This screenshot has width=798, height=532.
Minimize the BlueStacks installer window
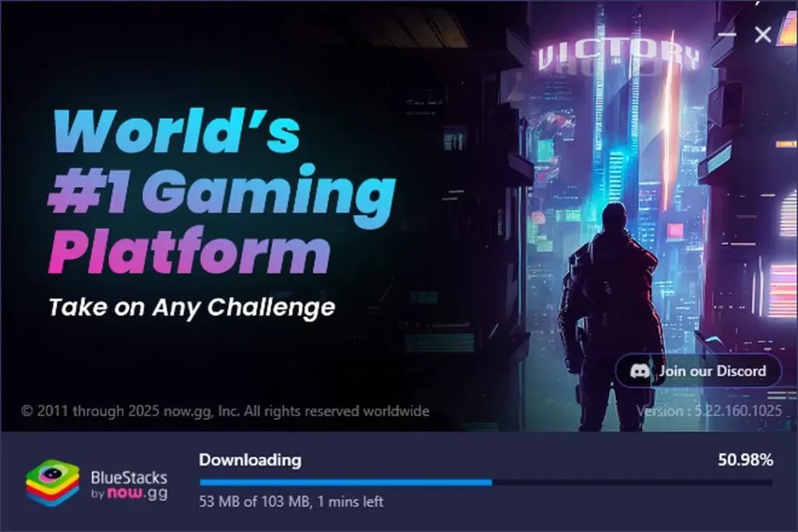(727, 34)
